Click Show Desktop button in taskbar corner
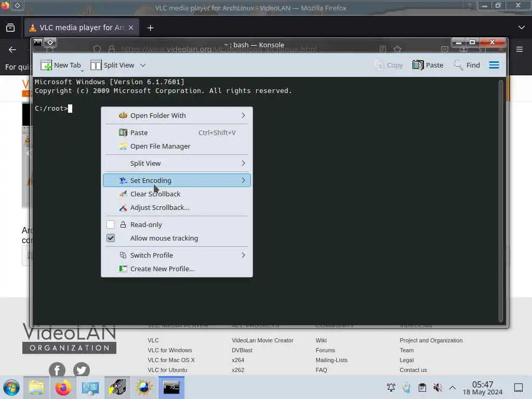This screenshot has width=532, height=399. 518,388
